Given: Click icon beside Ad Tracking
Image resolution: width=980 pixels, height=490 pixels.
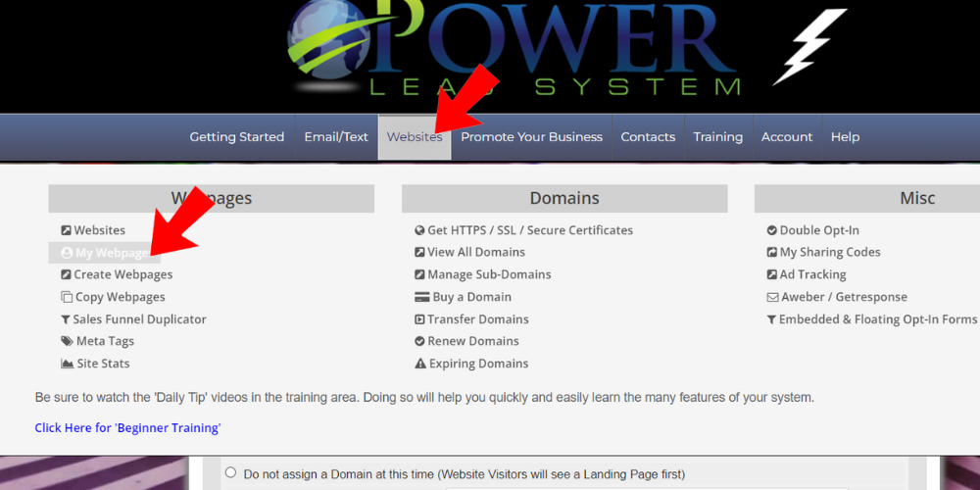Looking at the screenshot, I should [x=772, y=275].
